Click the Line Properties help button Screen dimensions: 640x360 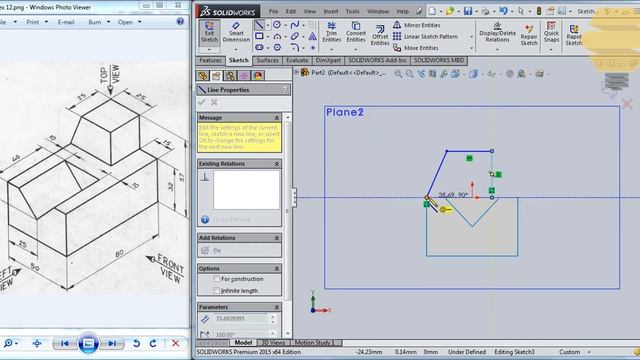pos(285,90)
